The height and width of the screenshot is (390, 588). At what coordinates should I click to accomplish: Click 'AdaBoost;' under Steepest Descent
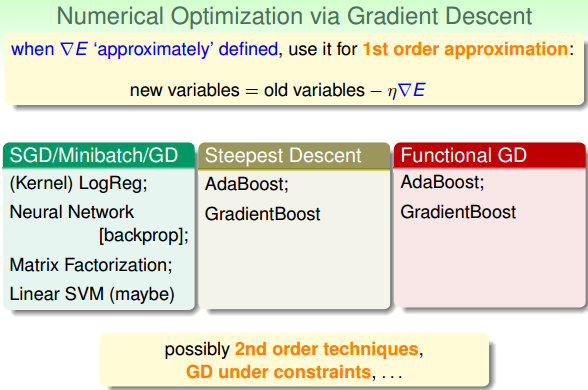pyautogui.click(x=247, y=184)
